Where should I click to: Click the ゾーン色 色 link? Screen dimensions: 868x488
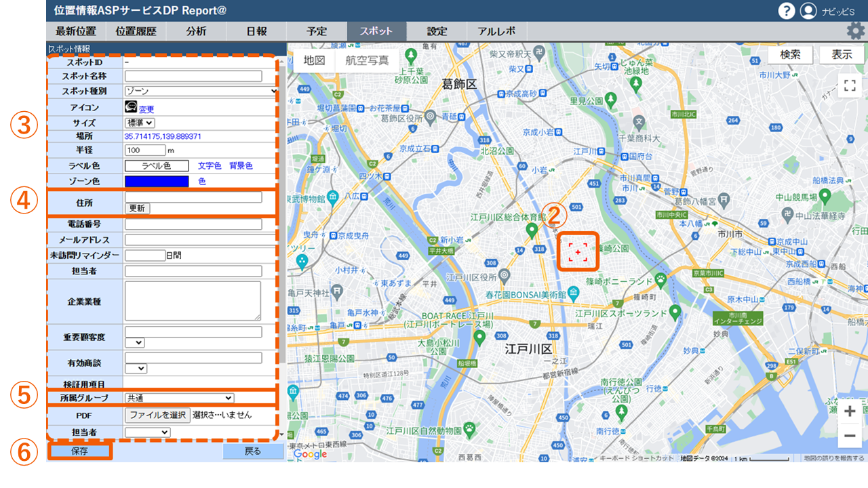point(202,182)
